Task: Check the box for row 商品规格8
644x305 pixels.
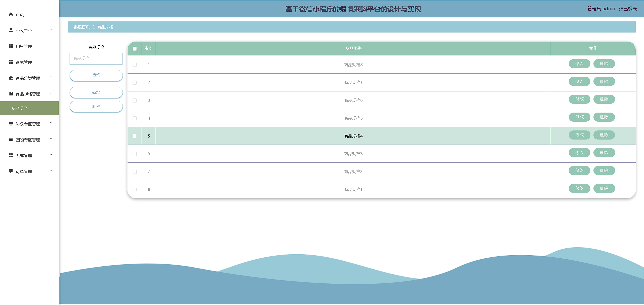Action: click(135, 65)
